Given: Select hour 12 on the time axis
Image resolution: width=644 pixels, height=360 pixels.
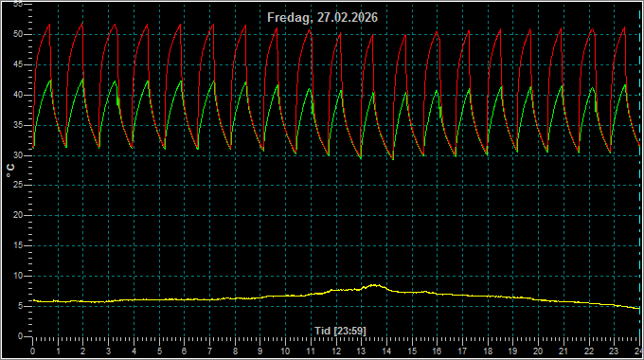Looking at the screenshot, I should (x=336, y=351).
